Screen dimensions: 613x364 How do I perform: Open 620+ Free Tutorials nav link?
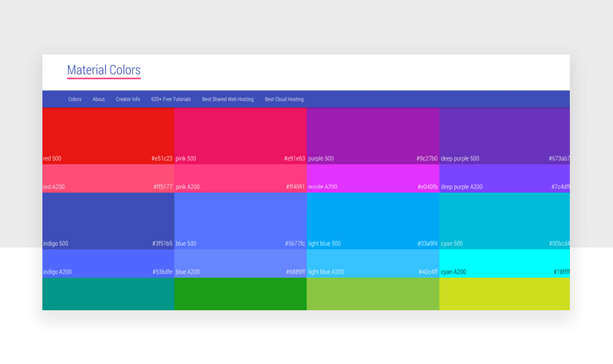pyautogui.click(x=171, y=99)
